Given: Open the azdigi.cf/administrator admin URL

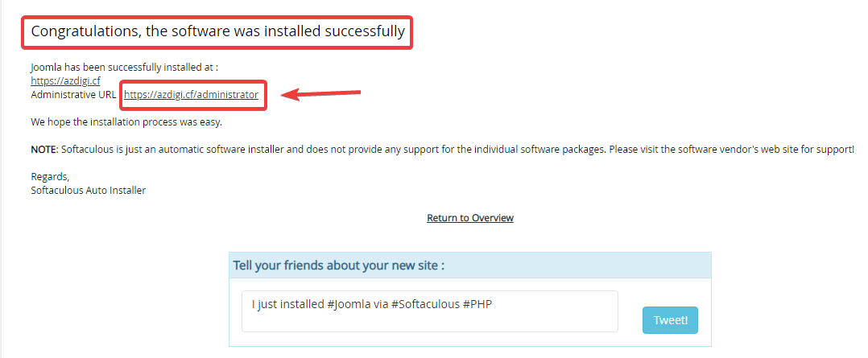Looking at the screenshot, I should (x=191, y=95).
